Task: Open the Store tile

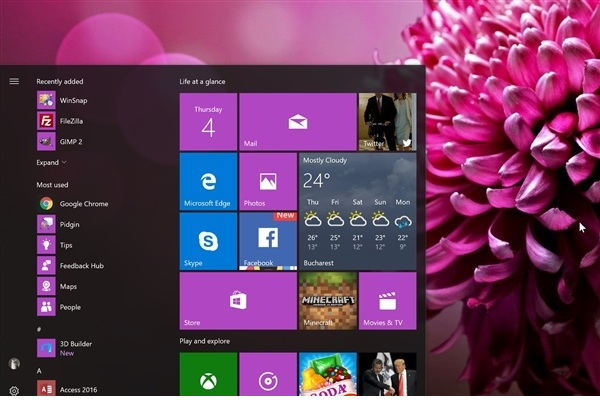Action: 238,301
